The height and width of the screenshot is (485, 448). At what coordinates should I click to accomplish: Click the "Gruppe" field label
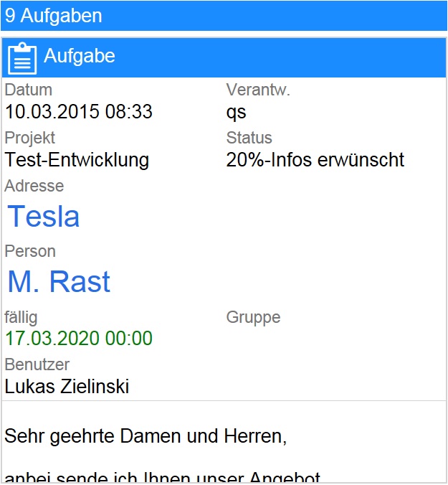(253, 317)
